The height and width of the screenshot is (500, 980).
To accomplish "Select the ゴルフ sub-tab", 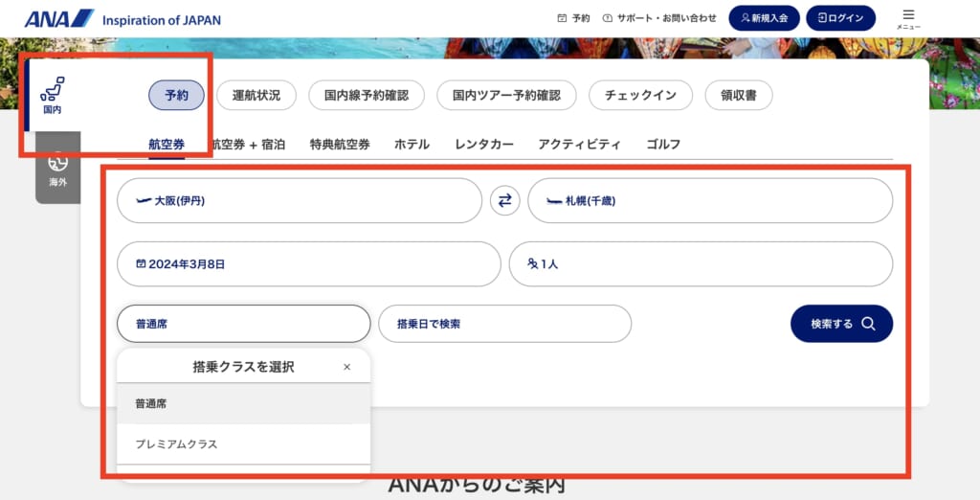I will pos(663,144).
